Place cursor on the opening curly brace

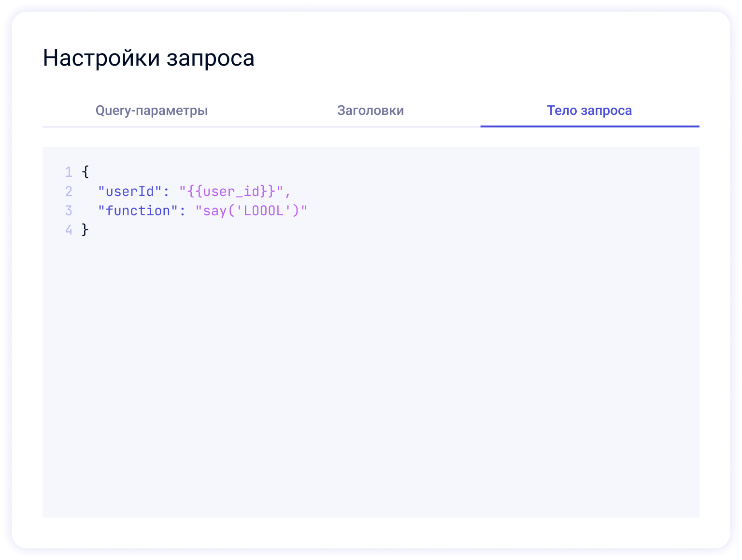(x=86, y=172)
